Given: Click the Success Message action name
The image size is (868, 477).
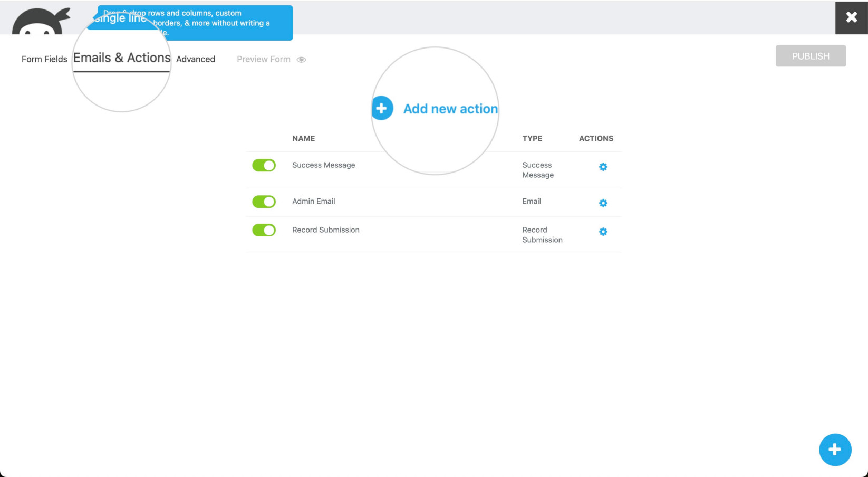Looking at the screenshot, I should [324, 165].
